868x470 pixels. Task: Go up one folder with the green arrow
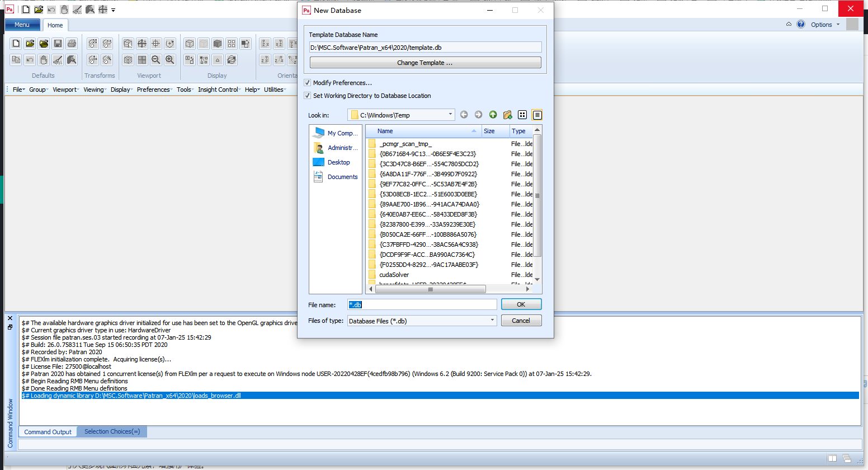coord(493,115)
